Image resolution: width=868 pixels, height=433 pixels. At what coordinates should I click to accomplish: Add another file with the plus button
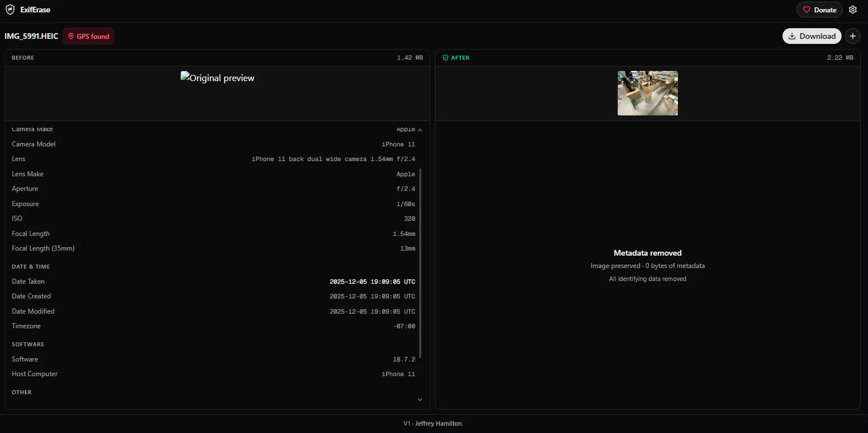pos(853,36)
